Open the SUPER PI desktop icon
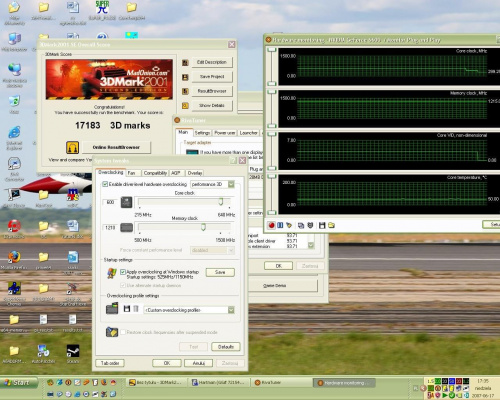 click(x=102, y=11)
